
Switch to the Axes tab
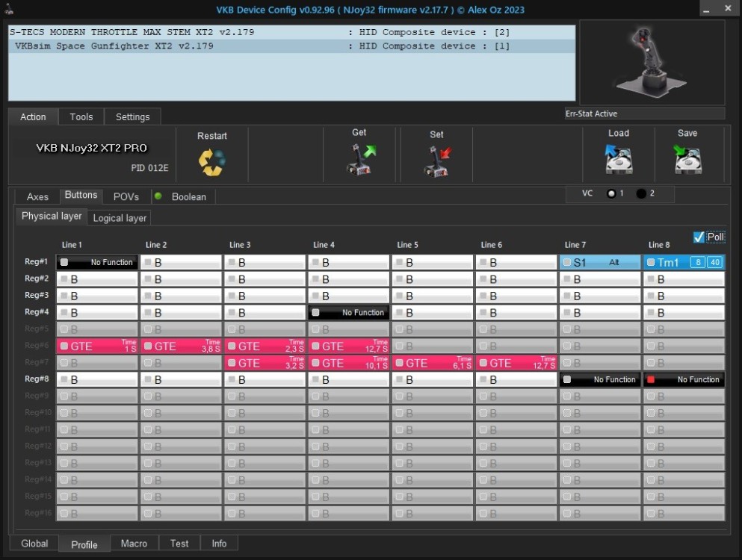coord(37,197)
